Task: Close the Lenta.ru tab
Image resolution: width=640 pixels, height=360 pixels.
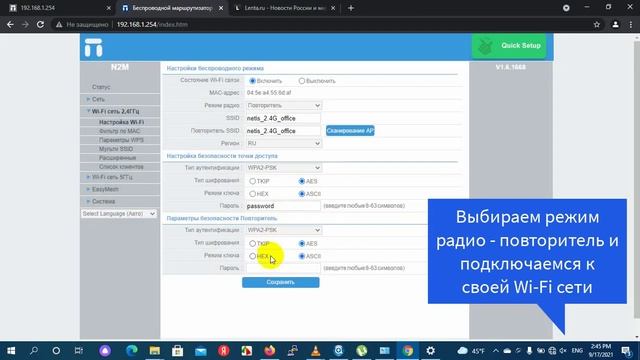Action: tap(333, 8)
